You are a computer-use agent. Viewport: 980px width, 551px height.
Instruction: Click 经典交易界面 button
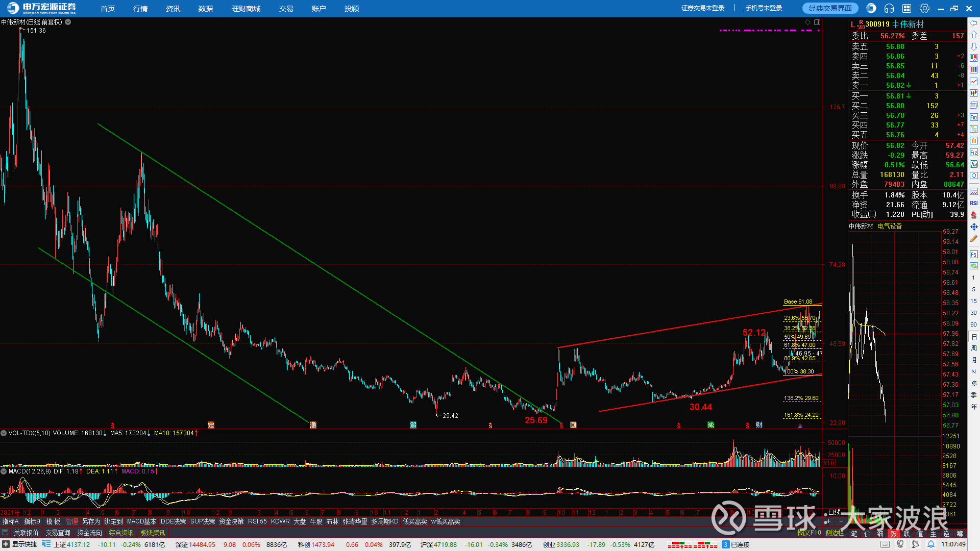pyautogui.click(x=830, y=8)
